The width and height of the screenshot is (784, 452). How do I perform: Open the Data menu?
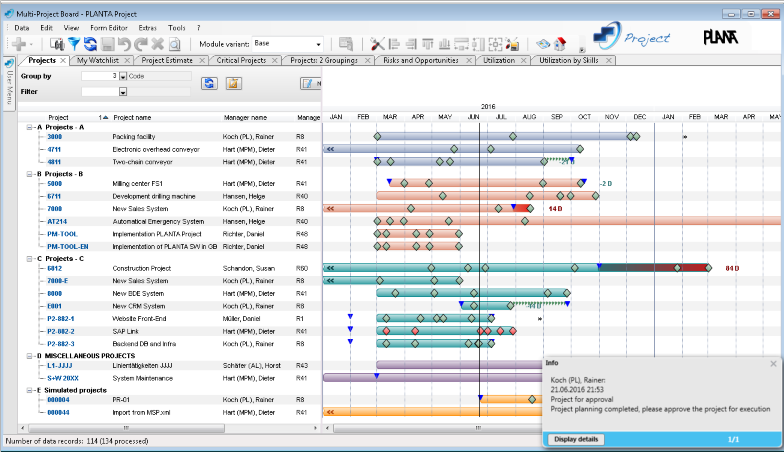[22, 28]
